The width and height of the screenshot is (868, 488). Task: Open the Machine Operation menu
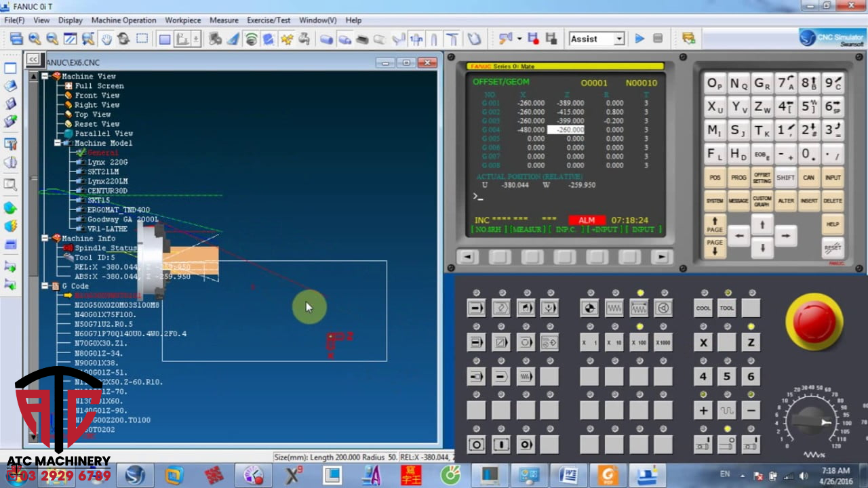coord(123,20)
